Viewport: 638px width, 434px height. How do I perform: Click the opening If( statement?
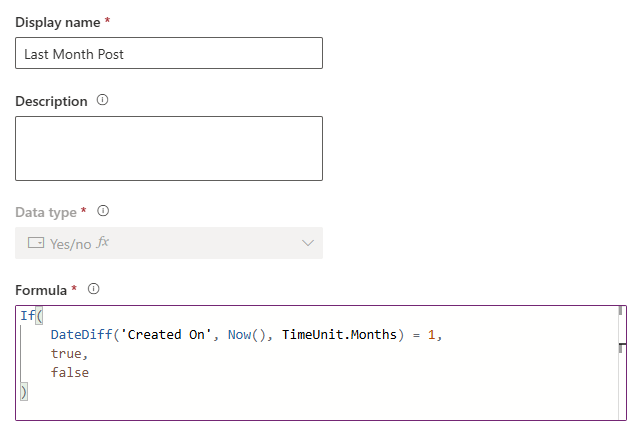click(27, 316)
